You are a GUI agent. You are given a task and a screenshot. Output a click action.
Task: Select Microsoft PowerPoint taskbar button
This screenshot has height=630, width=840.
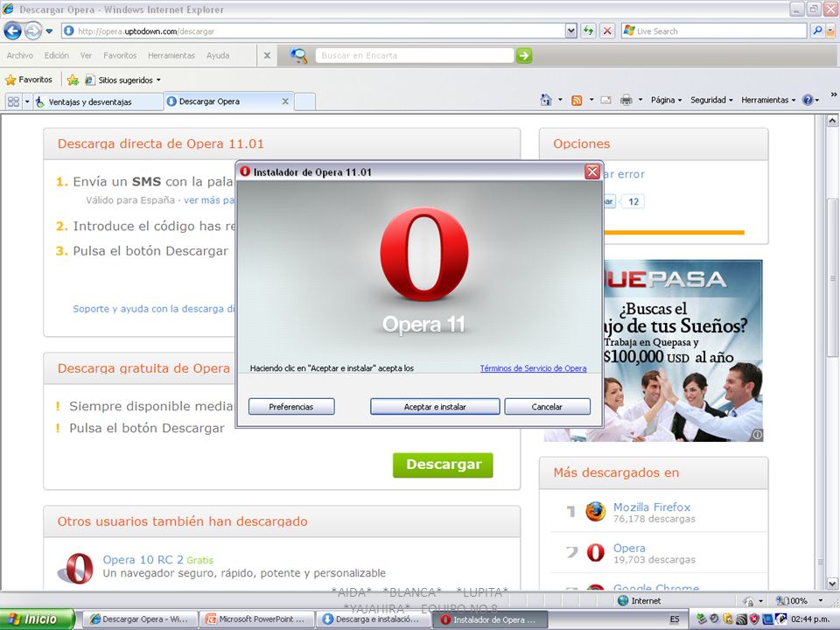[256, 619]
